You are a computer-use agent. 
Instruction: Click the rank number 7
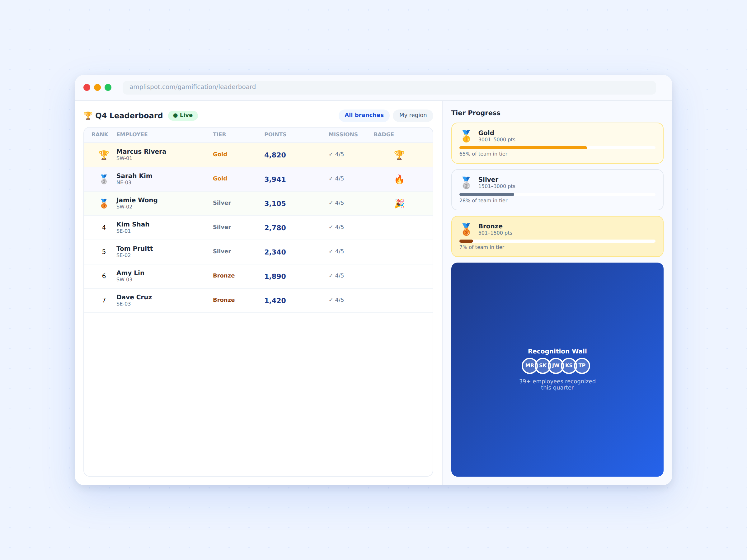(104, 301)
